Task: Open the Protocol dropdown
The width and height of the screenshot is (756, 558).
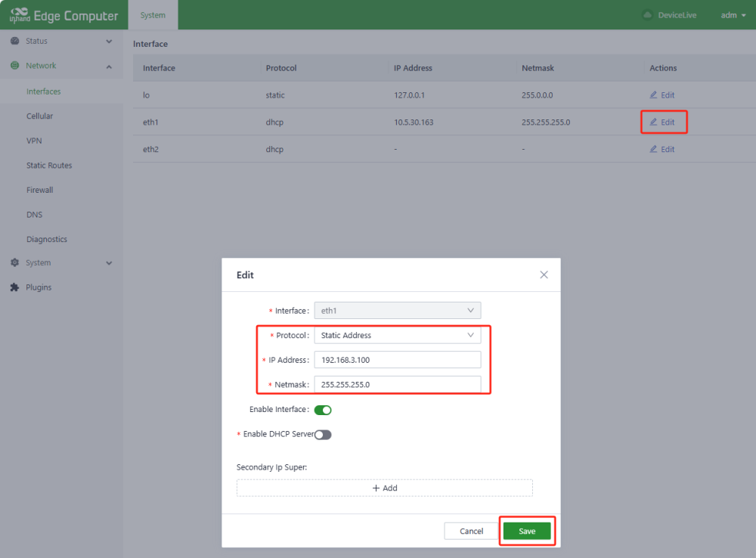Action: click(x=397, y=335)
